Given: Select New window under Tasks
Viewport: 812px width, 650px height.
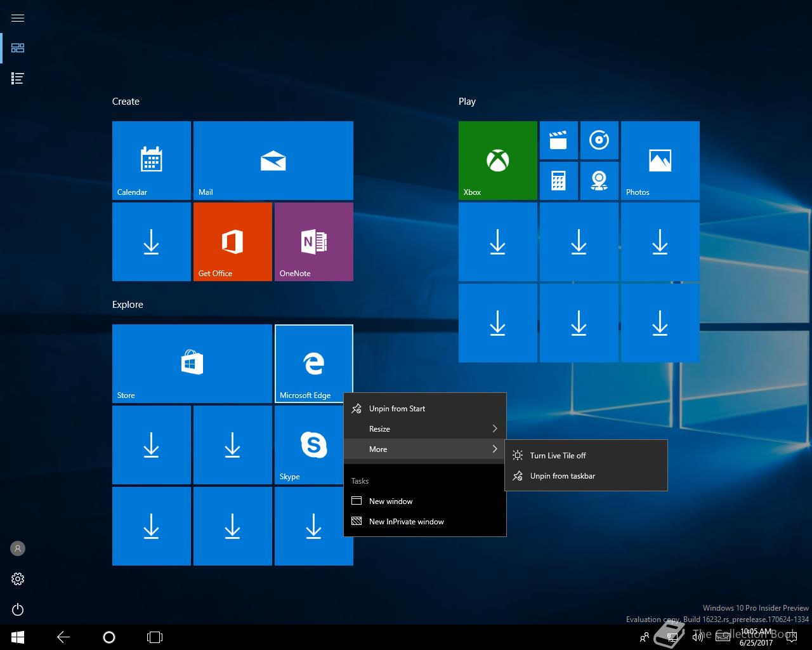Looking at the screenshot, I should tap(425, 501).
